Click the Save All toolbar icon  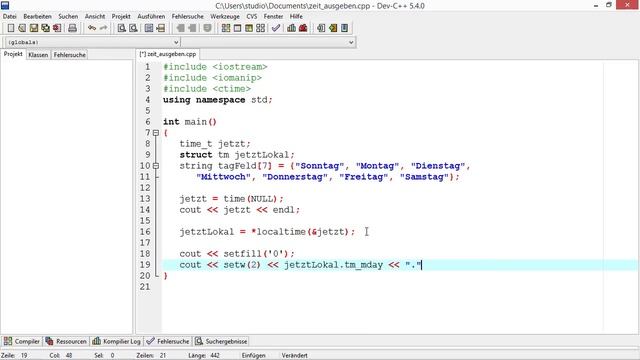[45, 28]
